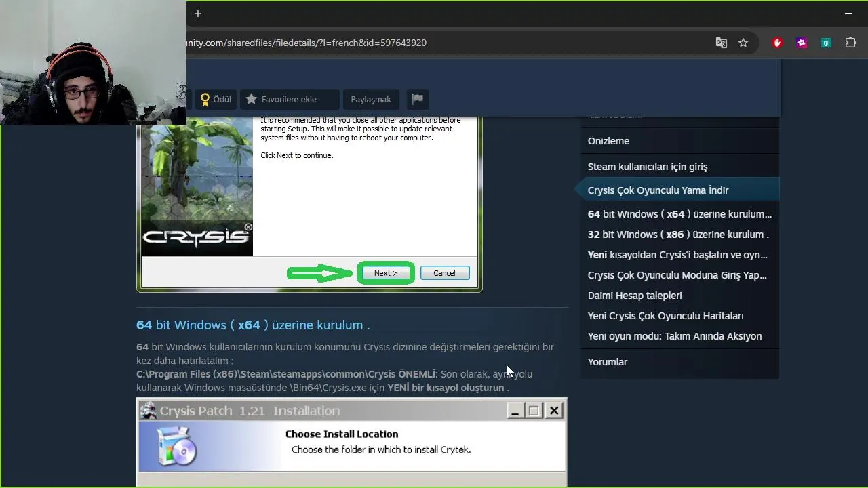Screen dimensions: 868x488
Task: Select Crysis Çok Oyunculu Yama İndir section
Action: [679, 190]
